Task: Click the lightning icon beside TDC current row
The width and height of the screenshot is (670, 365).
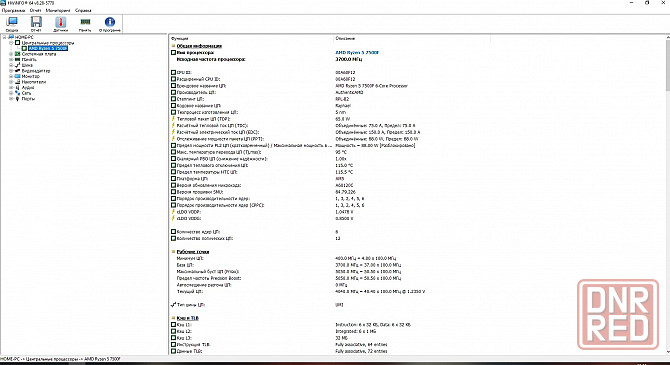Action: click(173, 126)
